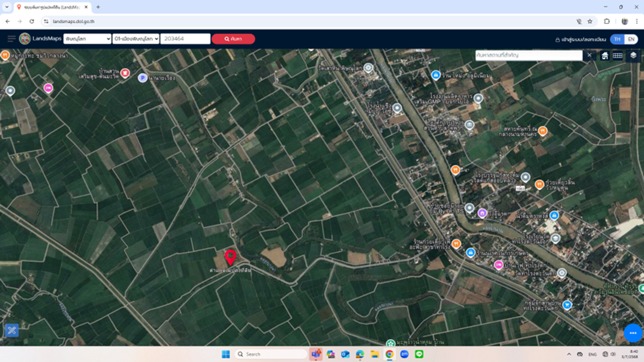The width and height of the screenshot is (644, 362).
Task: Open the blue chat bubble button
Action: [633, 333]
